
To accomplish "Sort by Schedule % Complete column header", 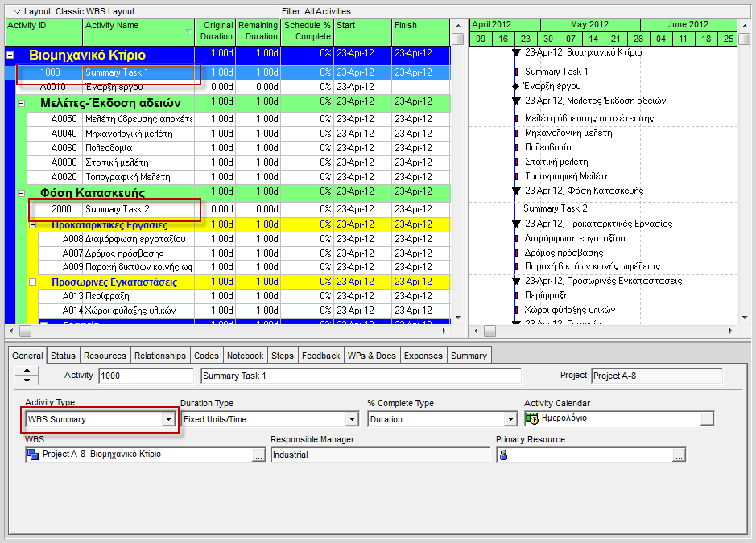I will pos(307,32).
